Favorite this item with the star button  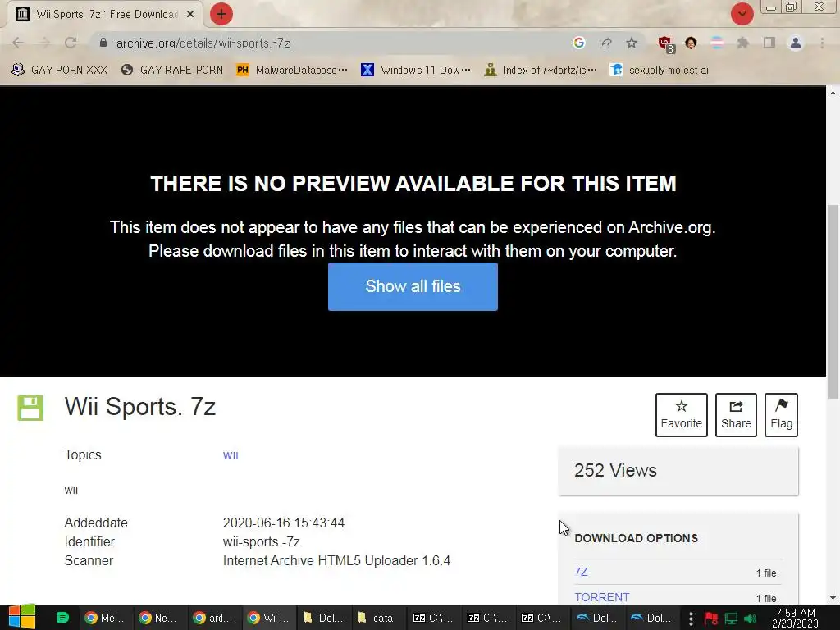coord(682,414)
